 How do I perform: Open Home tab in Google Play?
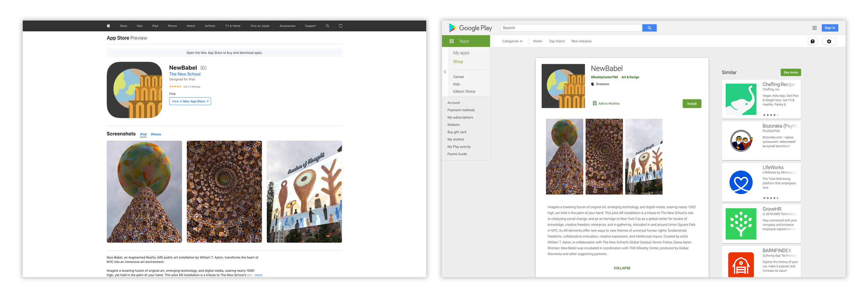pyautogui.click(x=537, y=41)
